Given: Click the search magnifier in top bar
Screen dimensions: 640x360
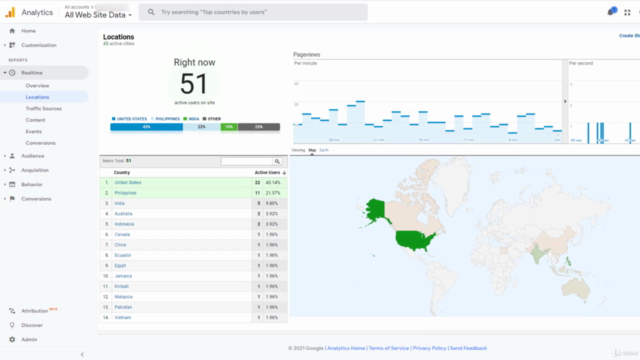Looking at the screenshot, I should 151,12.
